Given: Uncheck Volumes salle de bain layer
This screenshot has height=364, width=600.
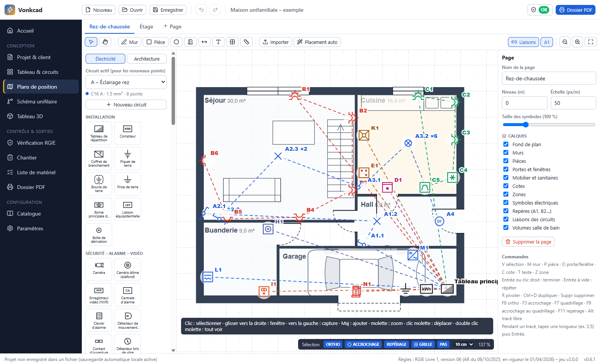Looking at the screenshot, I should coord(506,228).
